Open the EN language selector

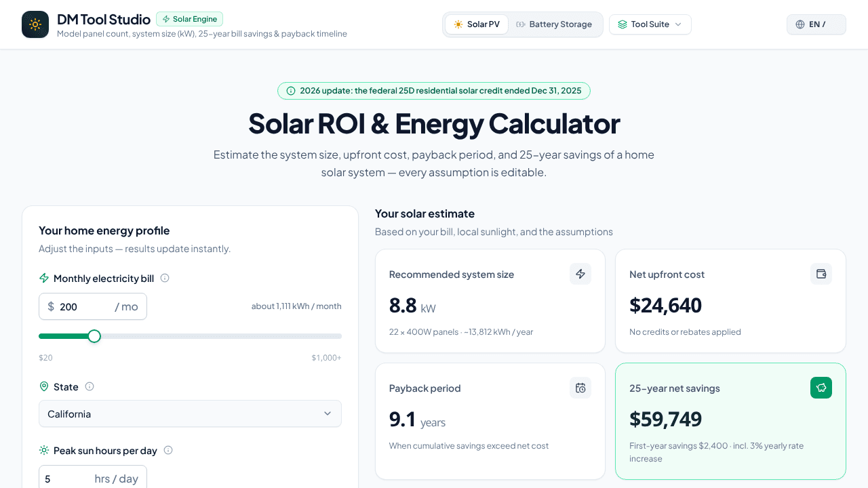[x=816, y=24]
